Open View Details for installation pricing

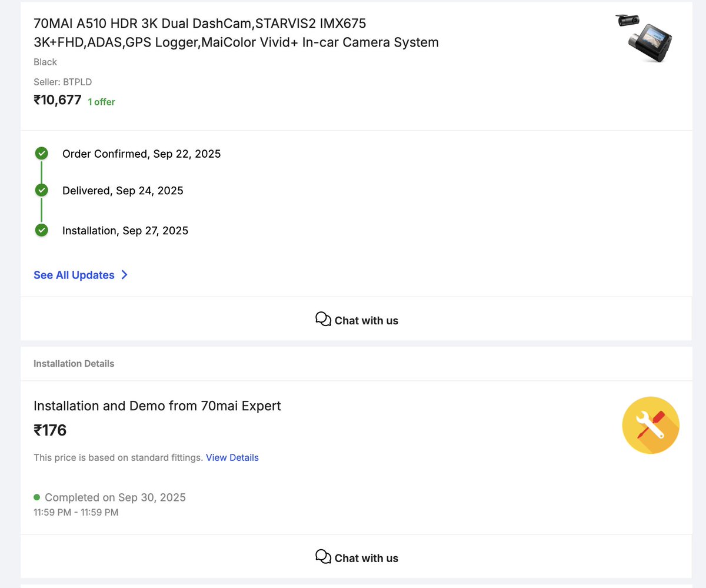pos(232,457)
